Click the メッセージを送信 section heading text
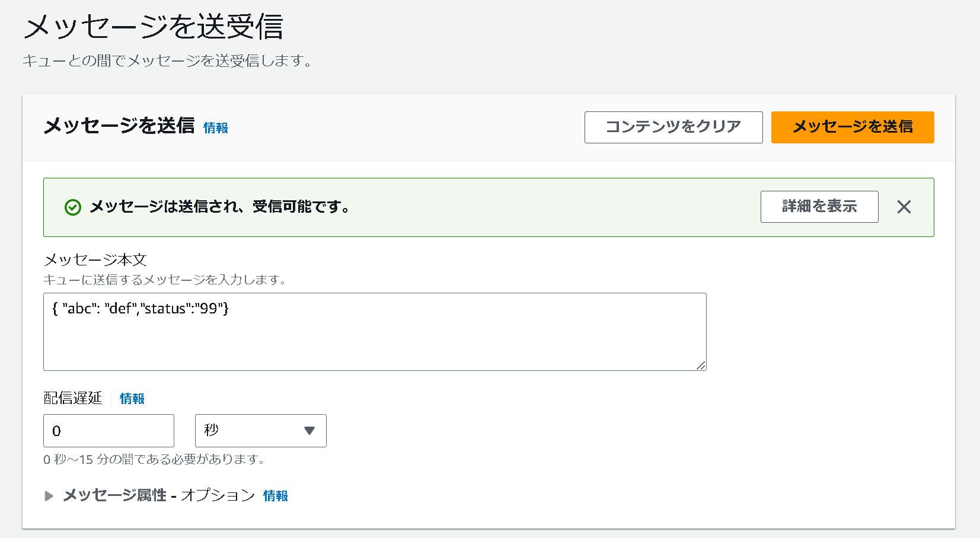Image resolution: width=980 pixels, height=538 pixels. tap(119, 126)
